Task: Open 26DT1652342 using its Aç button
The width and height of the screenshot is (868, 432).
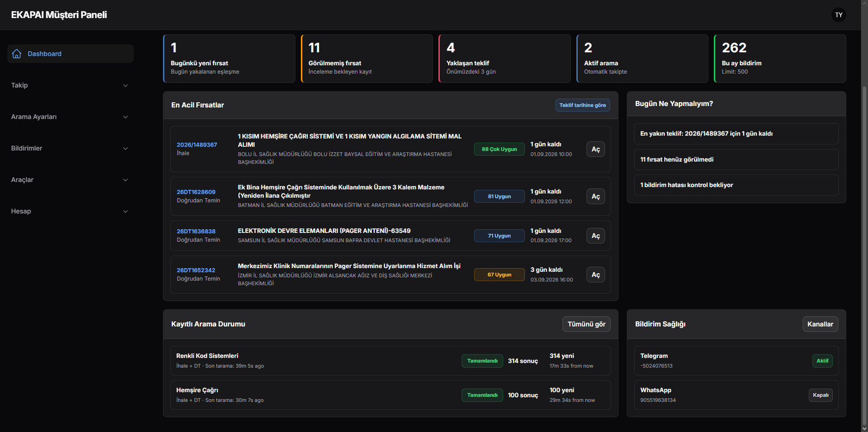Action: tap(596, 275)
